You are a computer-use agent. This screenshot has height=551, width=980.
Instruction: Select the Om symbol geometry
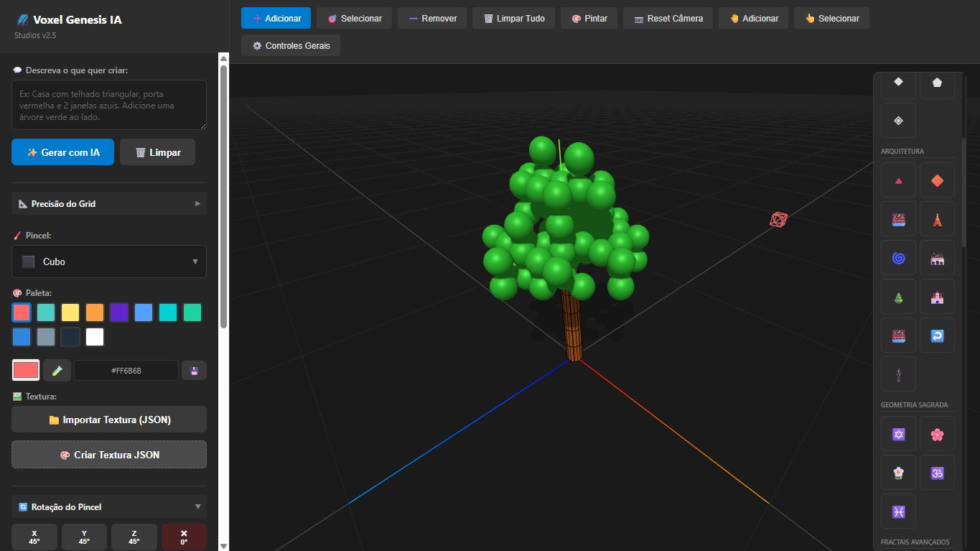[937, 473]
